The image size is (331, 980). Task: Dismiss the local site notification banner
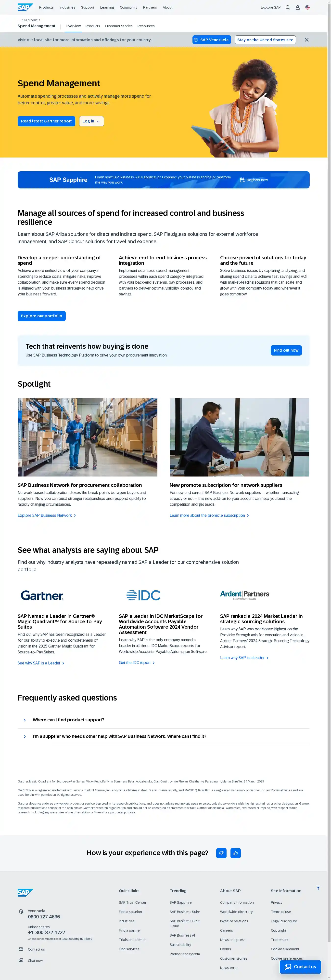pyautogui.click(x=307, y=40)
